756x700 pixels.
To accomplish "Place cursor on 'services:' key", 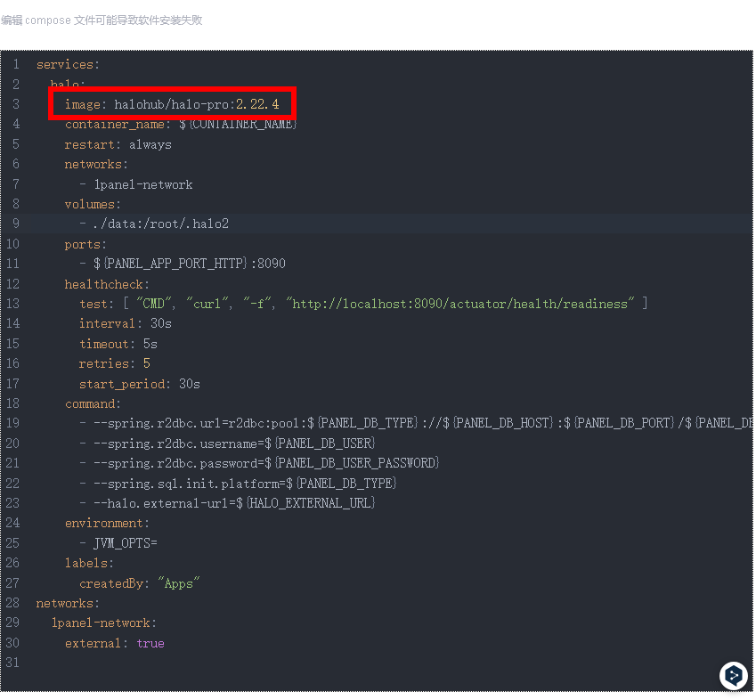I will pyautogui.click(x=68, y=65).
